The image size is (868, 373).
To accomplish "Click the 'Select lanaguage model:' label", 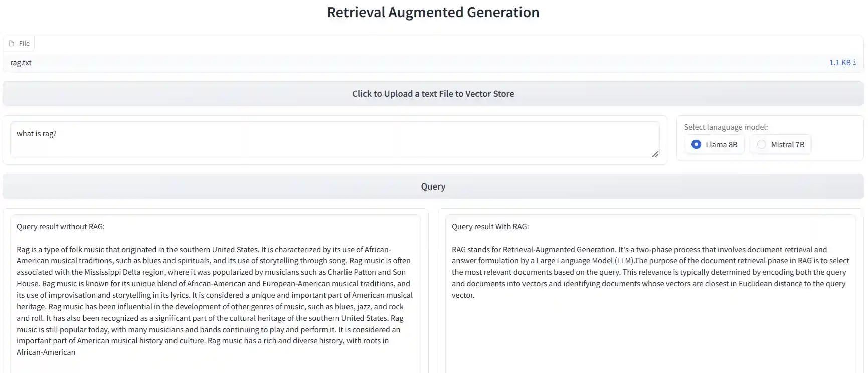I will (726, 127).
